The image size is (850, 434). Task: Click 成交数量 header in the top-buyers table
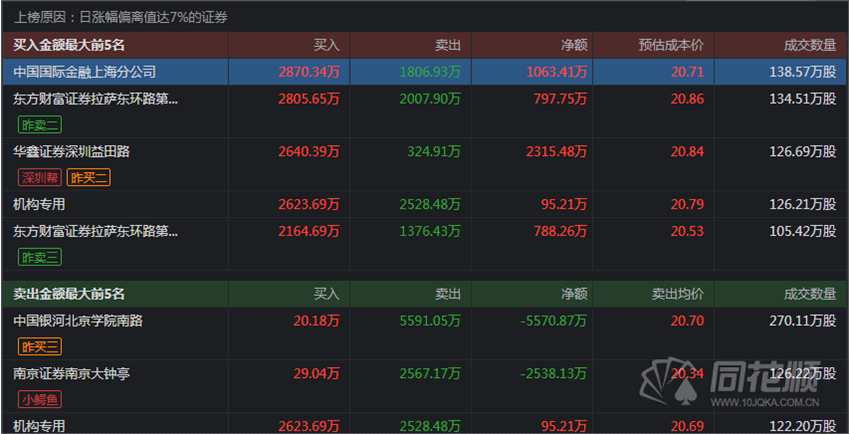point(810,45)
